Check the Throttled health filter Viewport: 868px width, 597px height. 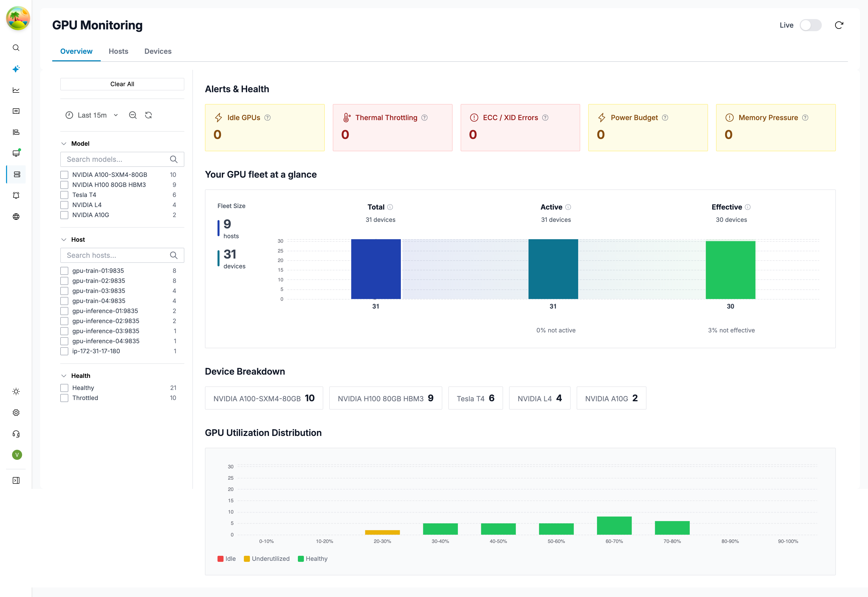pos(64,398)
